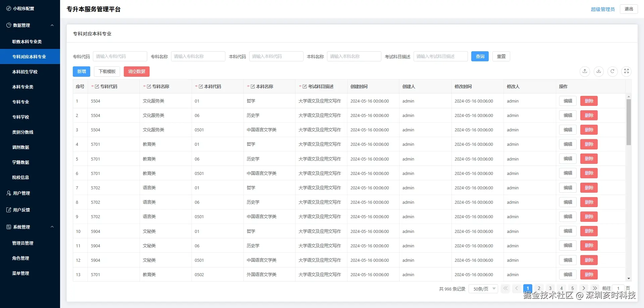This screenshot has height=308, width=644.
Task: Open the 50条/页 page size dropdown
Action: pos(484,289)
